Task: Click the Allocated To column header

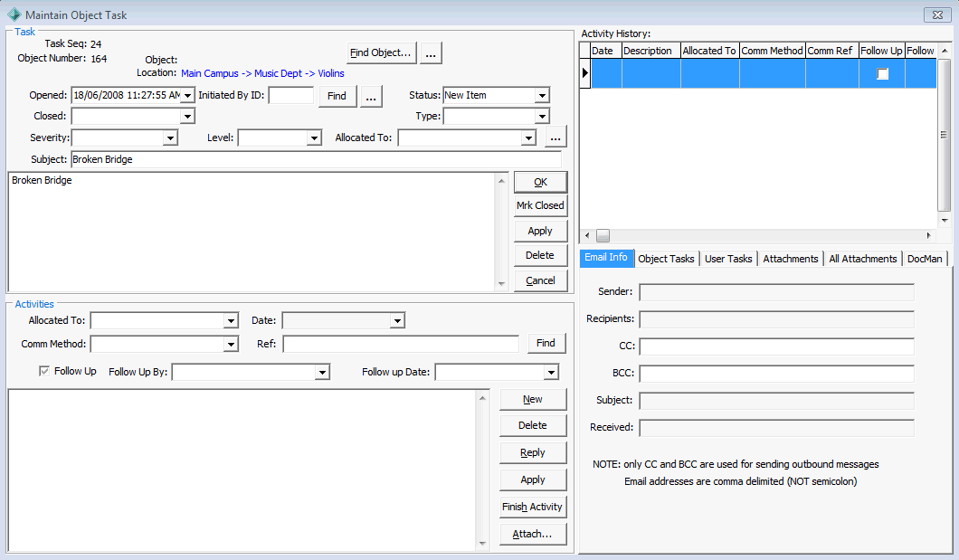Action: [x=710, y=51]
